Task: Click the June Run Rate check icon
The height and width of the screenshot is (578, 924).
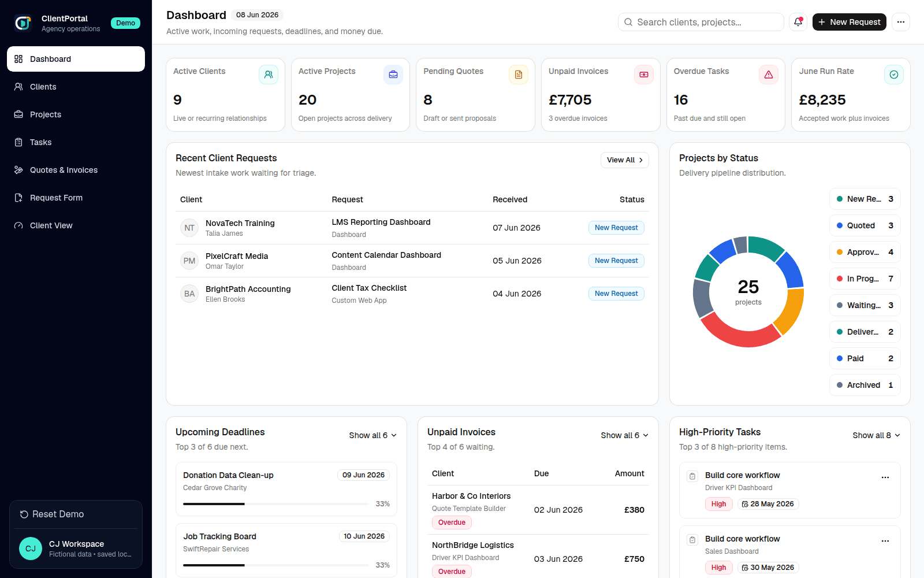Action: [x=894, y=75]
